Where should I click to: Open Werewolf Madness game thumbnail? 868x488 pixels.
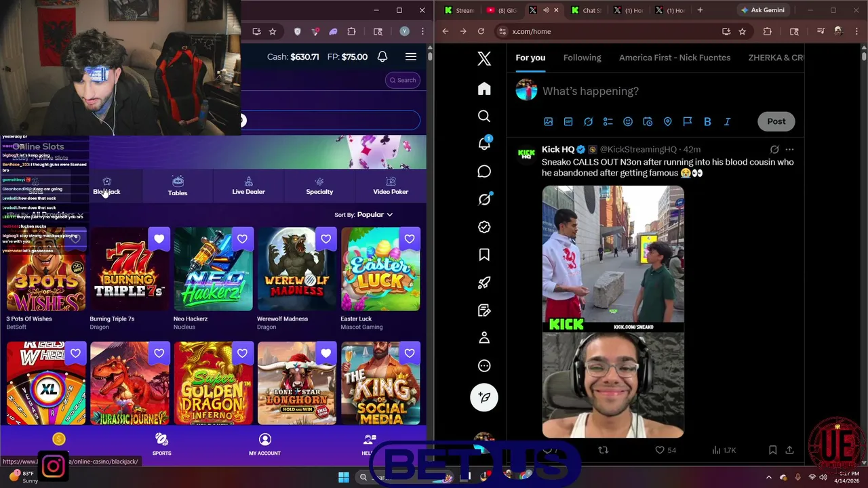click(x=296, y=270)
